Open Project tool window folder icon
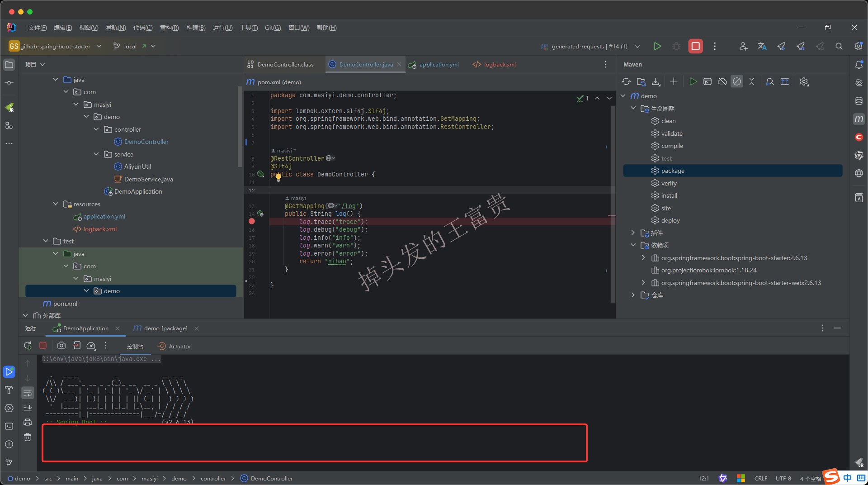868x485 pixels. 9,65
